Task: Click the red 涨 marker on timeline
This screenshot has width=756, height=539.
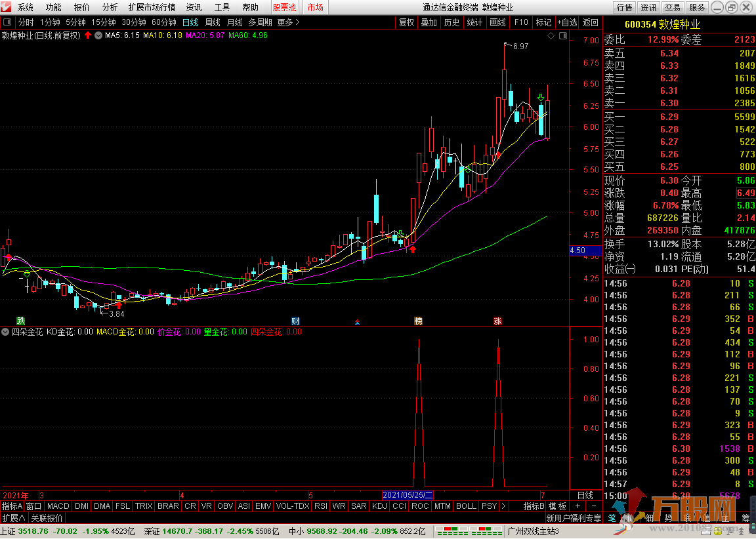Action: [497, 321]
